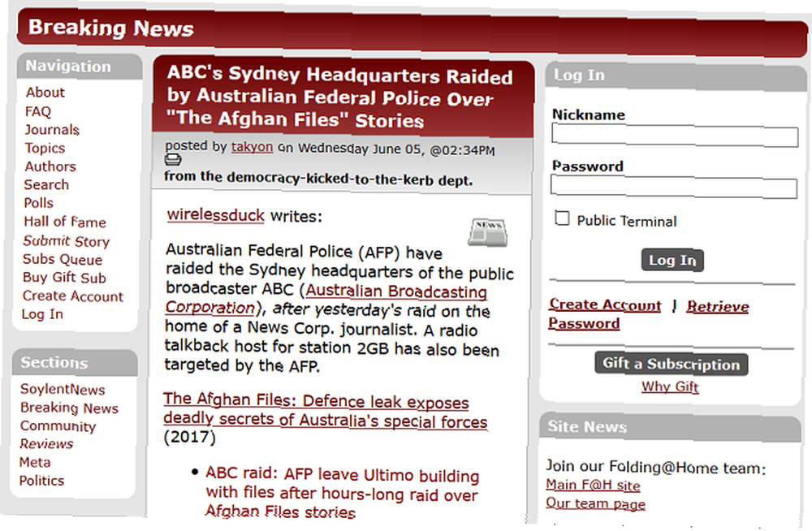Click the Retrieve Password link
This screenshot has height=531, width=812.
coord(649,314)
